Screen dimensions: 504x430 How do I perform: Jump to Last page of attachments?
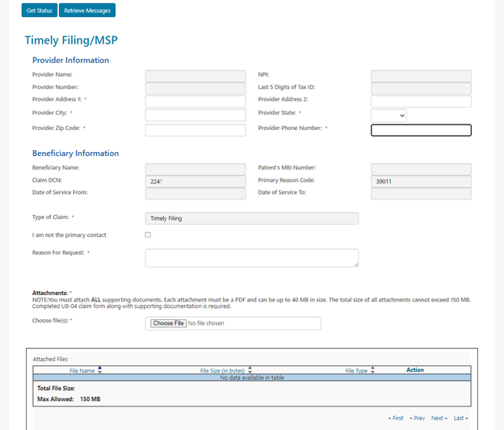(x=460, y=418)
